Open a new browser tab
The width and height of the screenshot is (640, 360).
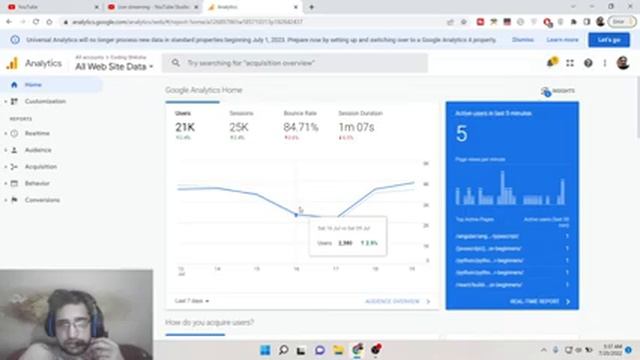pyautogui.click(x=311, y=7)
